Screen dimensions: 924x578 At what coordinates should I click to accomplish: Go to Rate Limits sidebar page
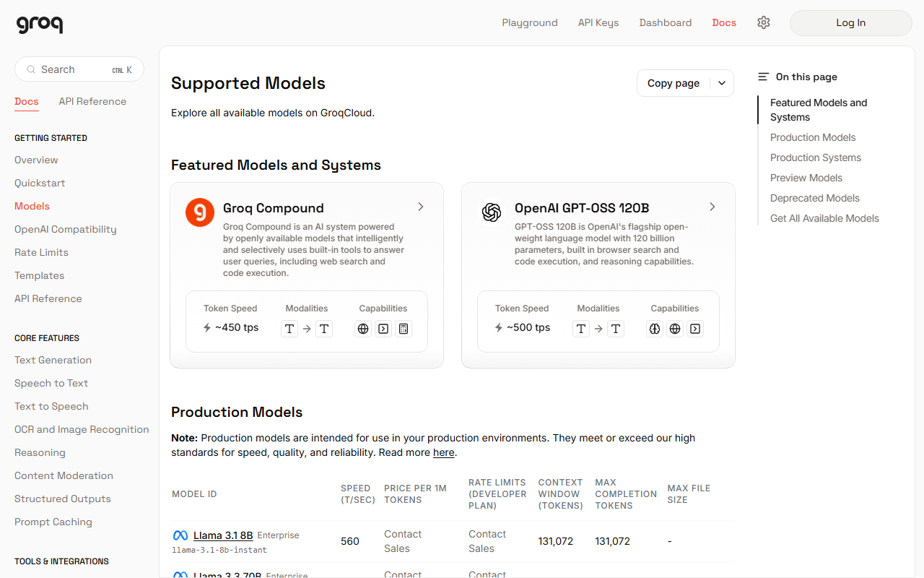click(x=41, y=252)
